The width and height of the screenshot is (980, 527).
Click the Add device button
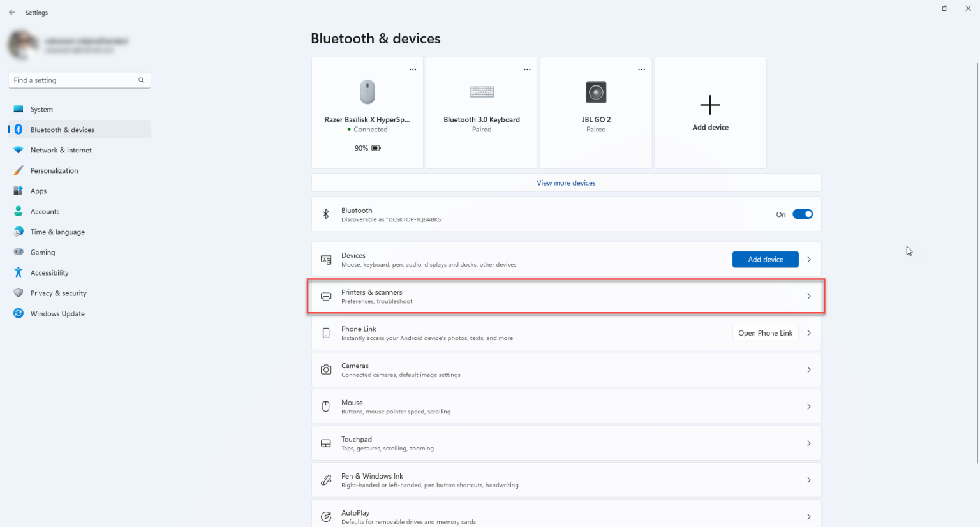click(765, 259)
